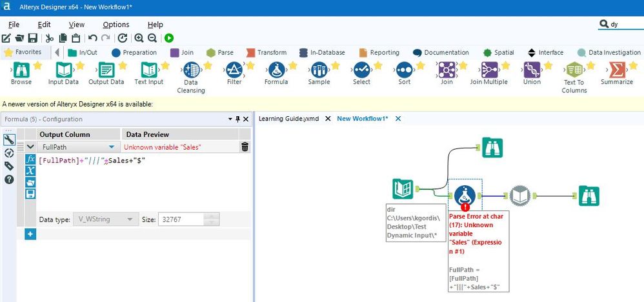
Task: Toggle favorite star on Text Input tool
Action: (165, 65)
